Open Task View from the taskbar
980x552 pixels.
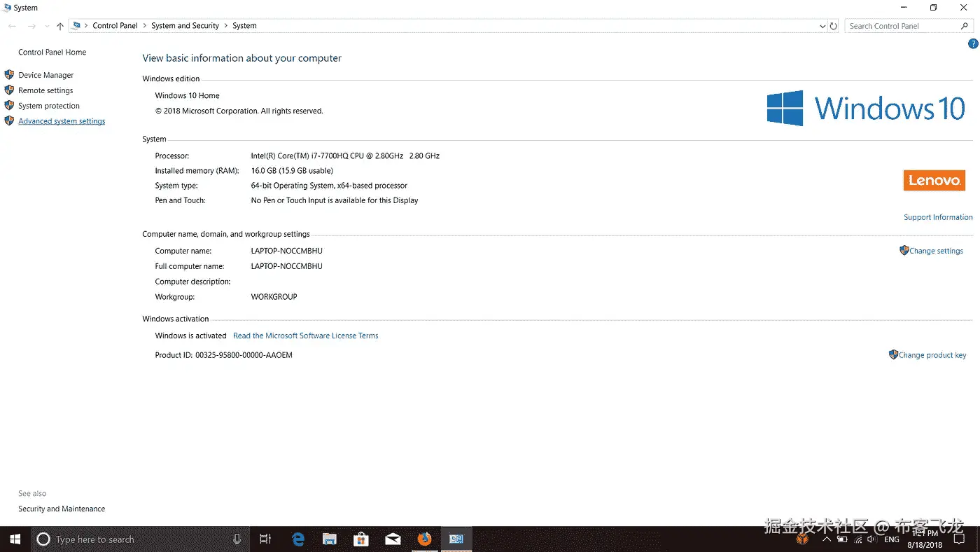265,539
